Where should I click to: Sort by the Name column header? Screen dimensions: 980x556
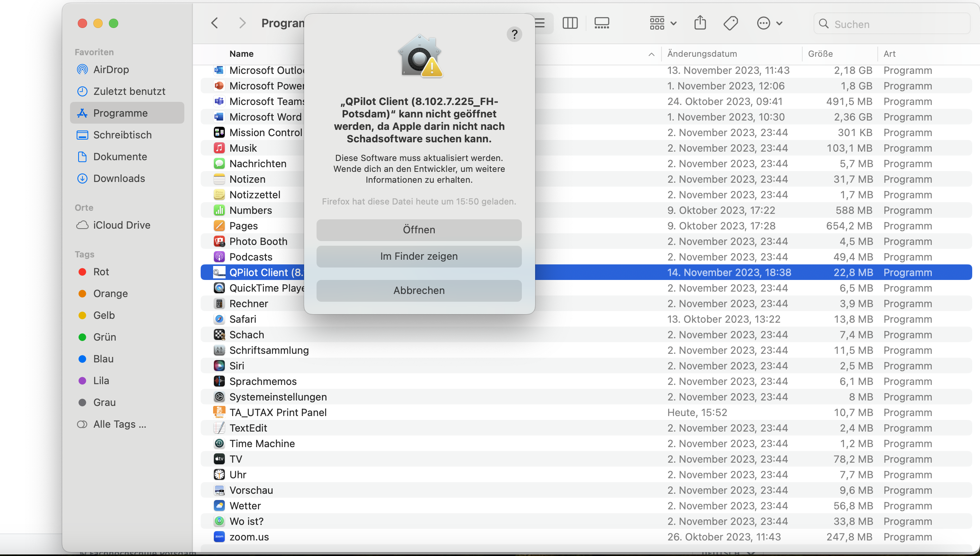click(241, 54)
